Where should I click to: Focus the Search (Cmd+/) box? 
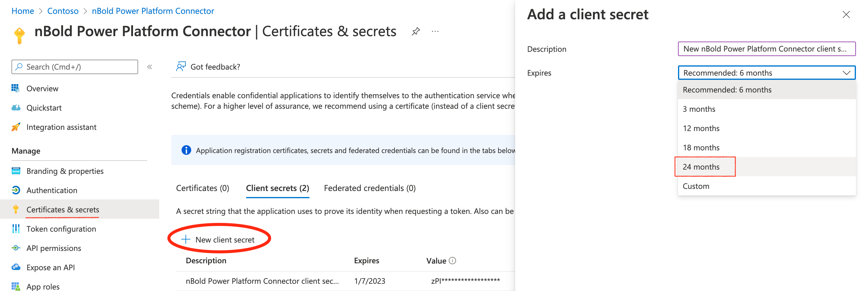75,67
